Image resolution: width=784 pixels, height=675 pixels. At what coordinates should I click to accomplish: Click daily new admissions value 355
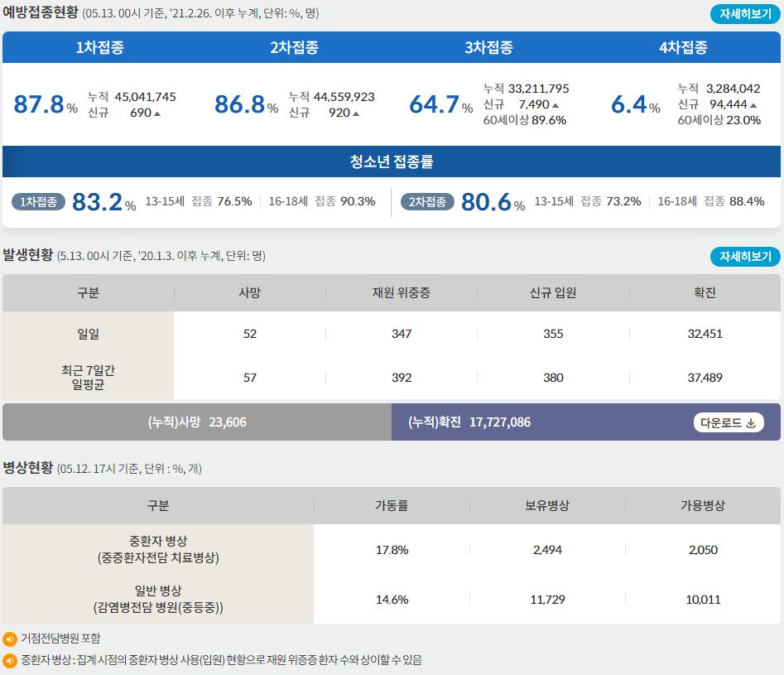pyautogui.click(x=553, y=334)
